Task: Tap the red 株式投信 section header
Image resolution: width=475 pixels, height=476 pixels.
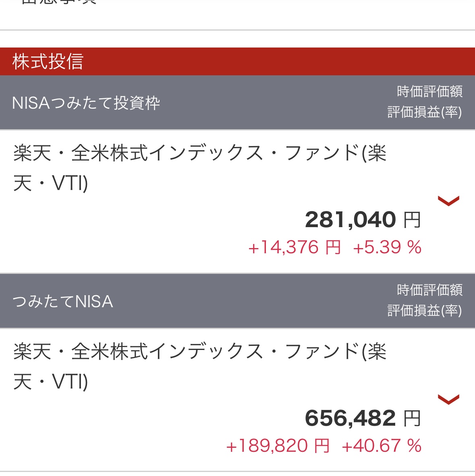Action: (x=48, y=62)
